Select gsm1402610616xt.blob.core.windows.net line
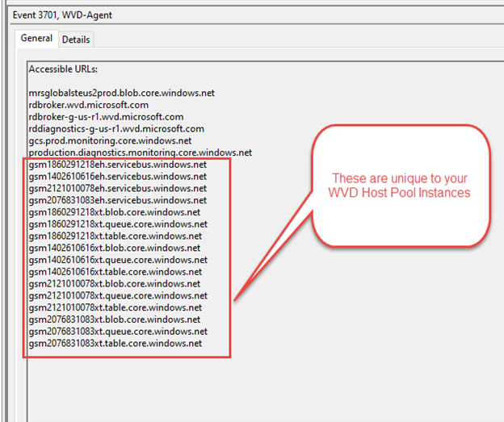This screenshot has height=422, width=504. (115, 248)
